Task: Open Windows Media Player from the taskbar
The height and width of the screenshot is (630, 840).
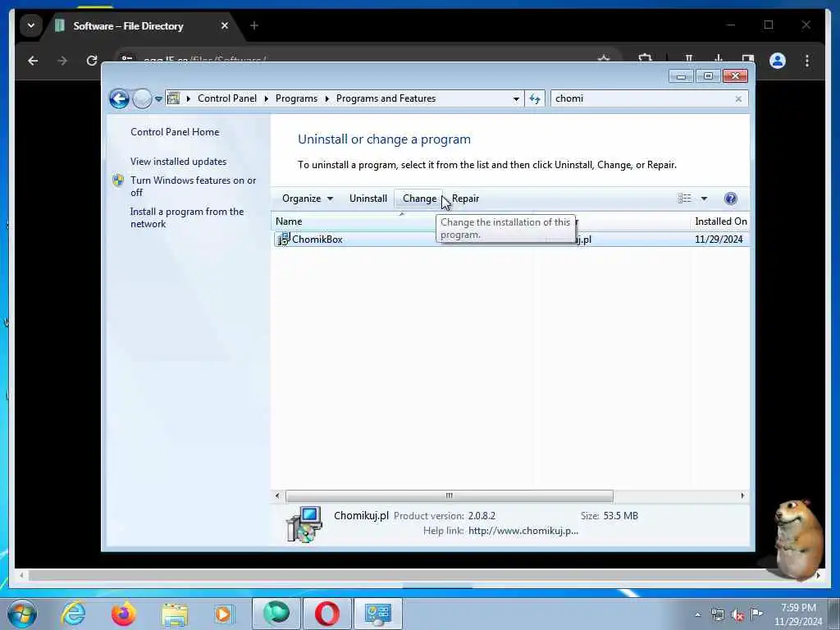Action: 223,614
